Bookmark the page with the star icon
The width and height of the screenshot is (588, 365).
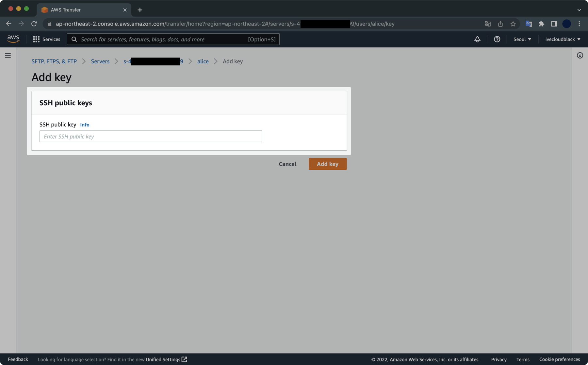point(513,24)
